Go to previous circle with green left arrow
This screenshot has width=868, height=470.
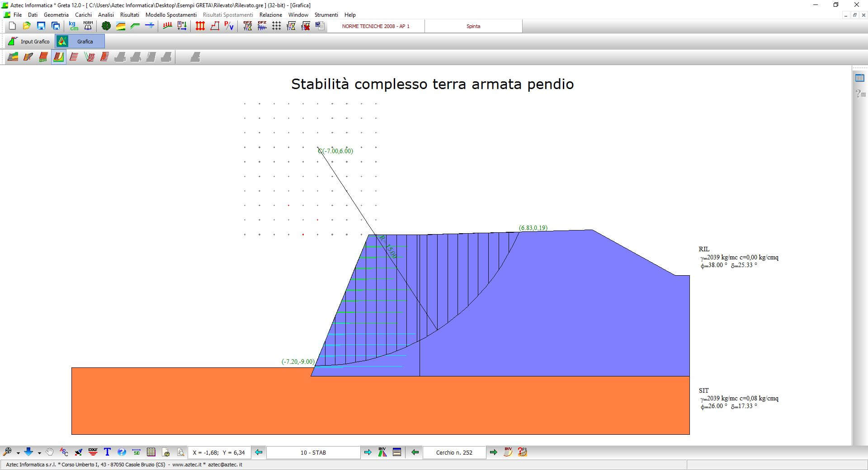tap(415, 452)
